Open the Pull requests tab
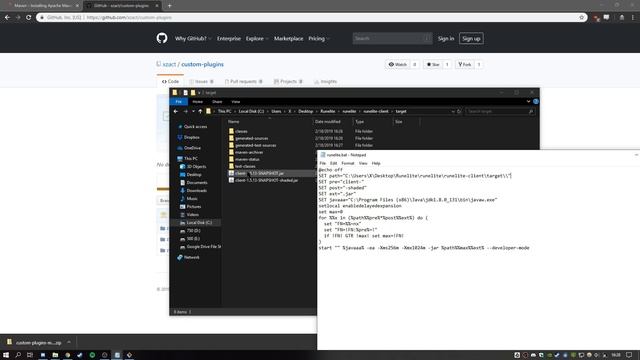640x360 pixels. point(244,82)
